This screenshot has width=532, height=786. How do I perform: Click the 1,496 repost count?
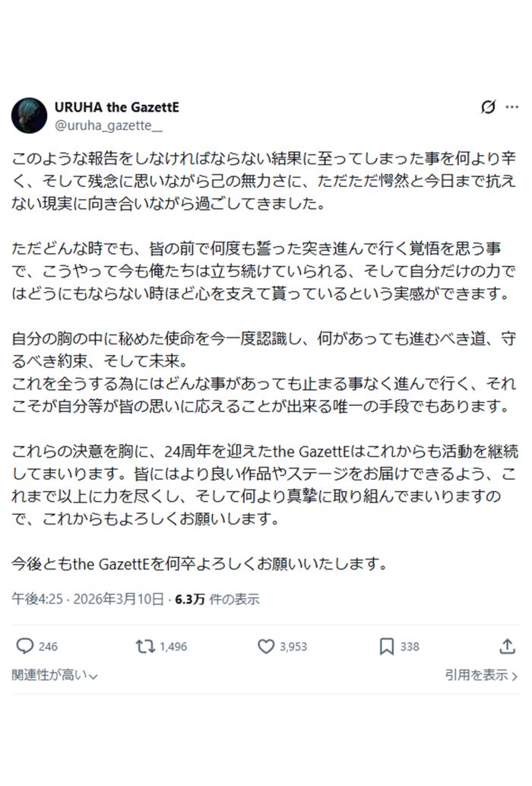[173, 647]
